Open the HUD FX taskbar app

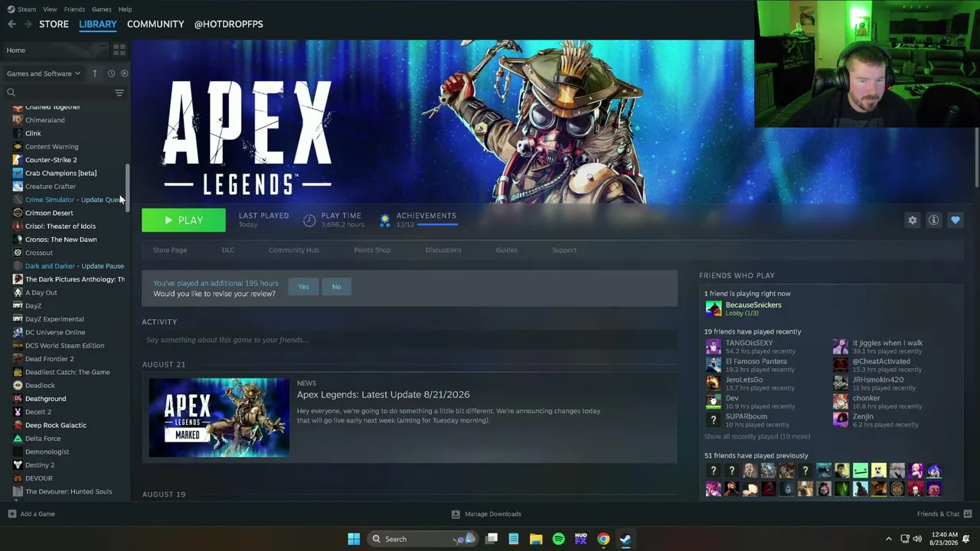pos(581,539)
